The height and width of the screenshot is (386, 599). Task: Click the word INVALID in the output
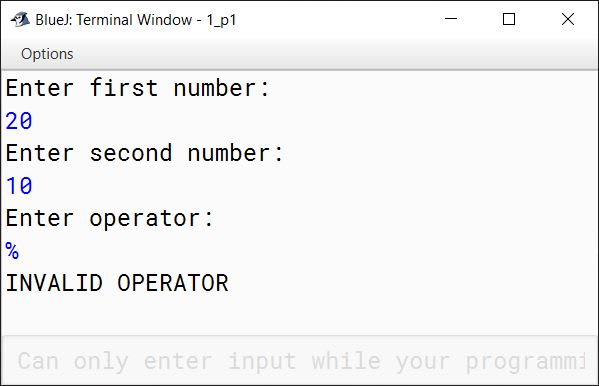(54, 283)
